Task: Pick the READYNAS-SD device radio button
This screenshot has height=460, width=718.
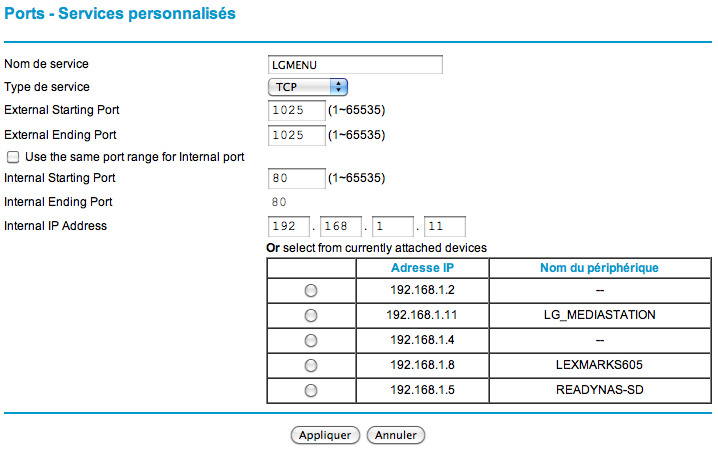Action: point(311,390)
